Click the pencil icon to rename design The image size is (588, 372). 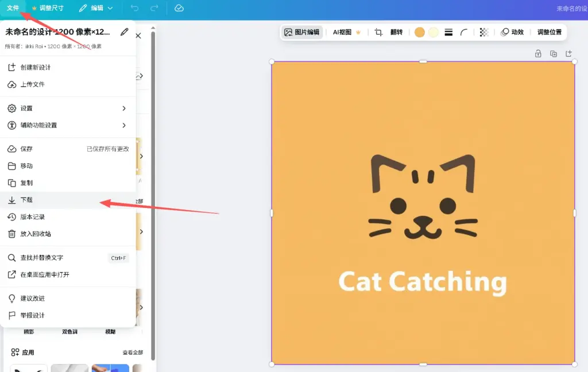coord(125,32)
